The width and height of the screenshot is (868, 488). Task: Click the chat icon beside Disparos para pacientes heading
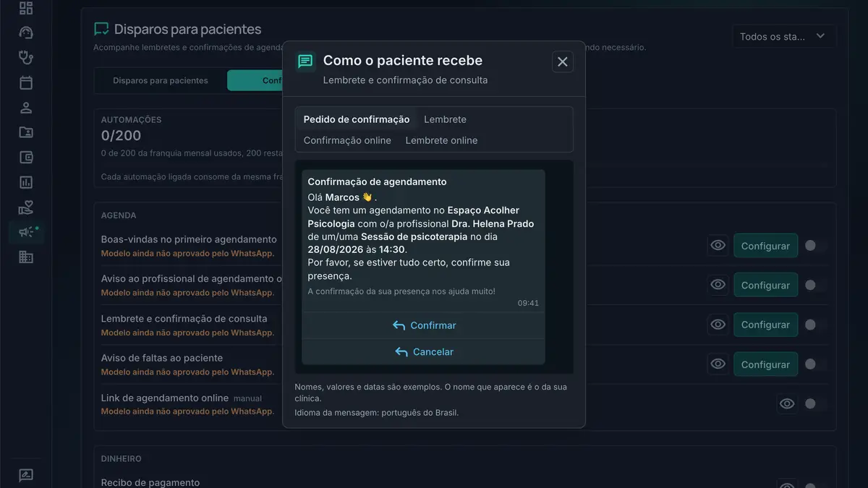101,30
